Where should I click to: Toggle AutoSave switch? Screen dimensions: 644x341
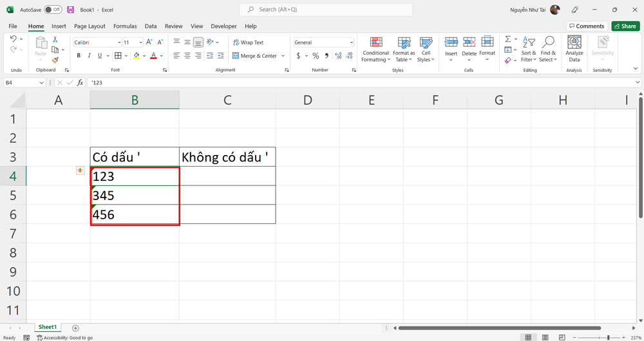(x=53, y=10)
